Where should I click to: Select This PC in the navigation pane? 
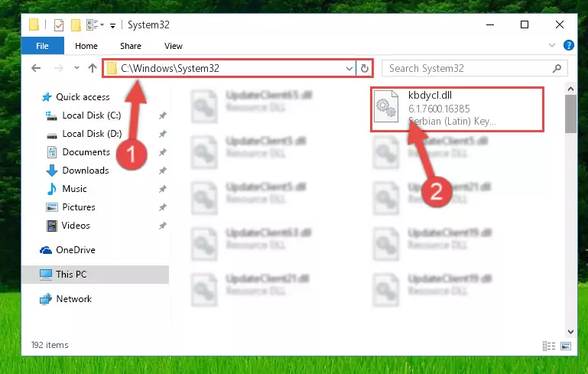click(x=95, y=275)
